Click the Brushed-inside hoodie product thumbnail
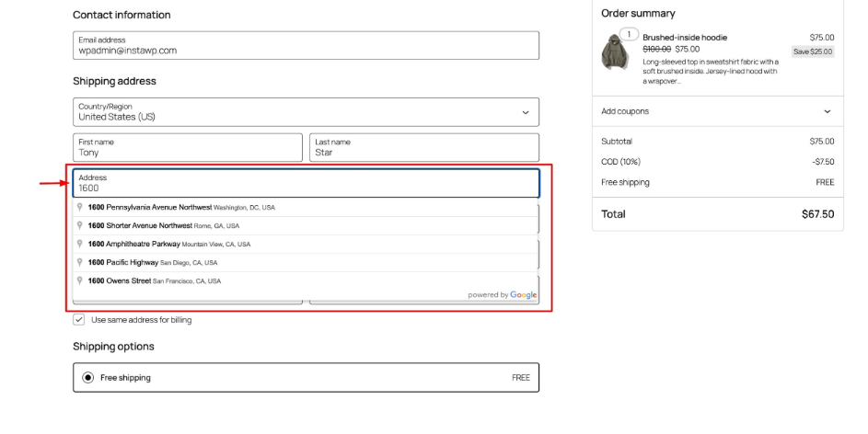 615,52
